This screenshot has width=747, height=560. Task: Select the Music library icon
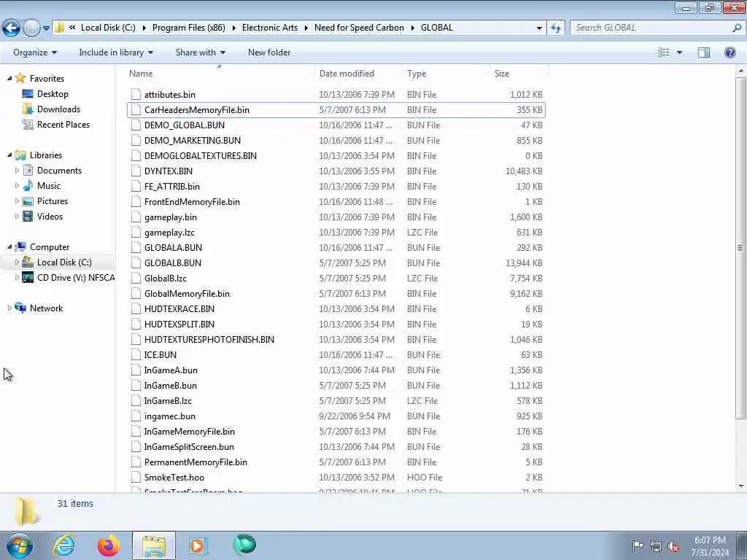click(x=28, y=185)
